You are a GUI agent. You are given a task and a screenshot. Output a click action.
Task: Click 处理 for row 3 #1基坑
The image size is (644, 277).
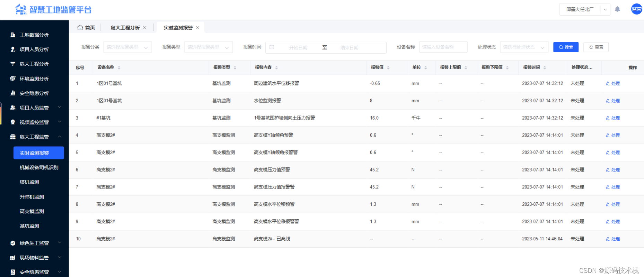tap(613, 118)
